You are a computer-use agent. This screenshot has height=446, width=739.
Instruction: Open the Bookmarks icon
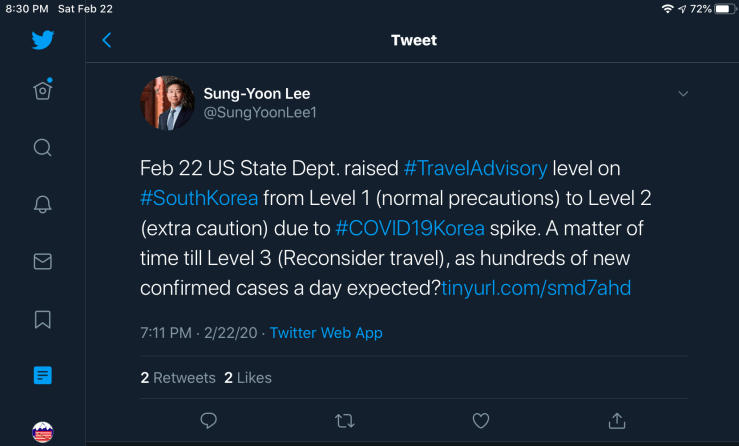(42, 319)
